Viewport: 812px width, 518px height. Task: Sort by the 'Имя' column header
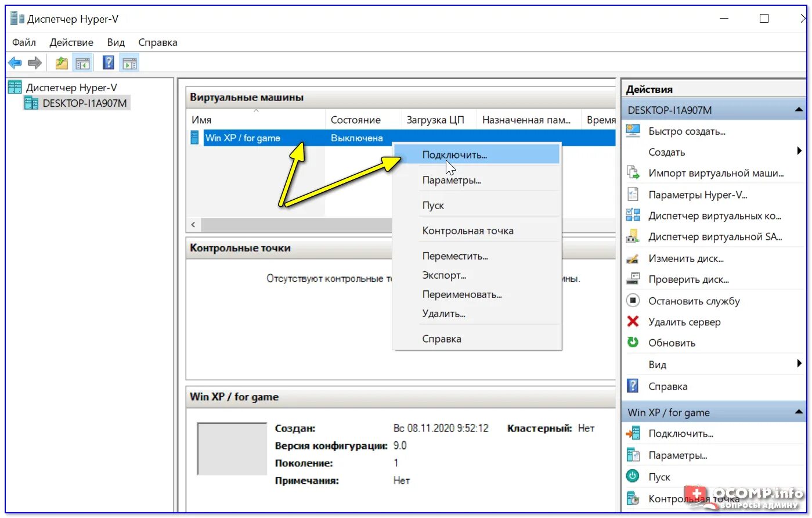click(255, 120)
